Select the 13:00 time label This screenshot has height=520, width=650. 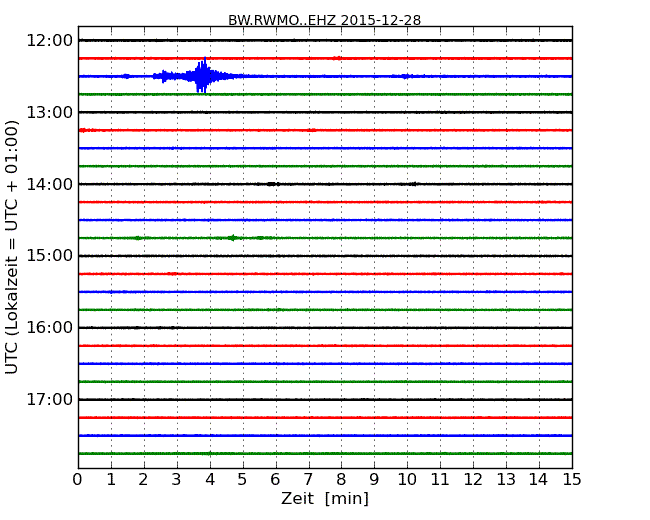click(49, 112)
